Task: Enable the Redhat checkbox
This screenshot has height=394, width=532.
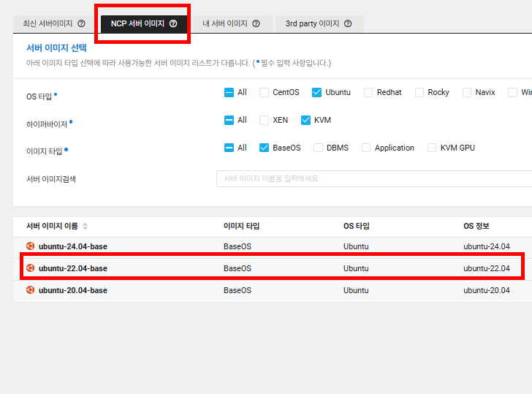Action: (x=368, y=92)
